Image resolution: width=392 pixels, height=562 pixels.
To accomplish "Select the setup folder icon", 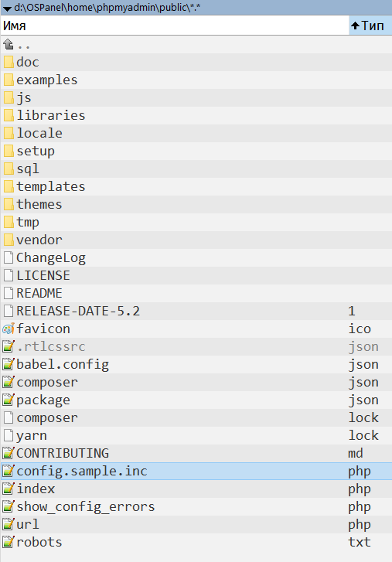I will pyautogui.click(x=9, y=151).
